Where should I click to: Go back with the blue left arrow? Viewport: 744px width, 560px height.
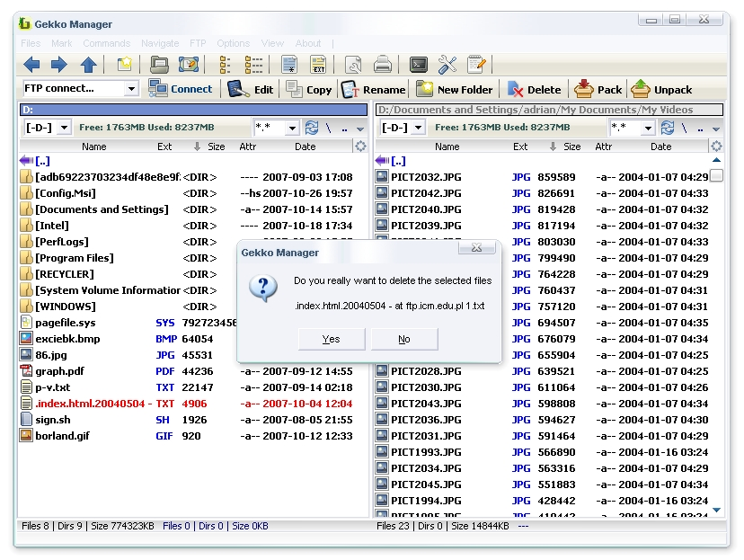[x=31, y=65]
